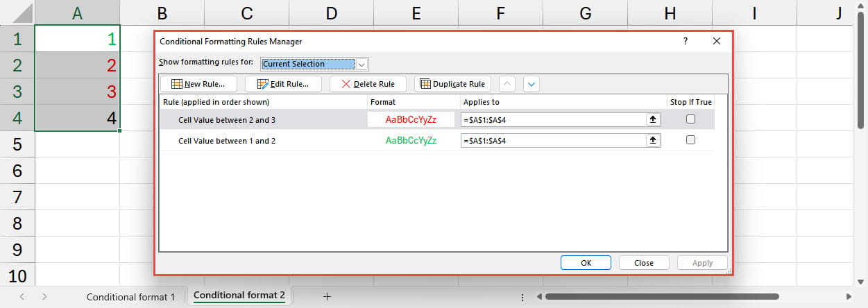The height and width of the screenshot is (308, 868).
Task: Delete the selected formatting rule
Action: [x=368, y=84]
